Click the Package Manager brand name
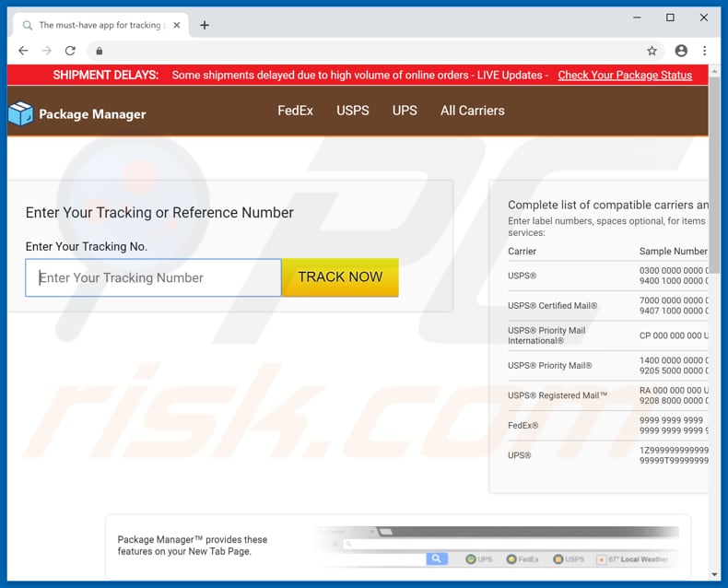 (92, 113)
